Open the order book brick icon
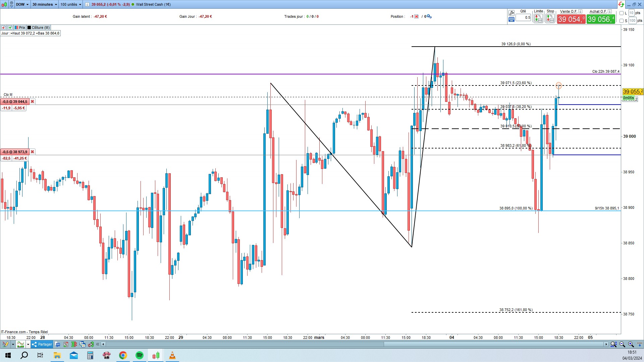This screenshot has height=362, width=644. (74, 344)
